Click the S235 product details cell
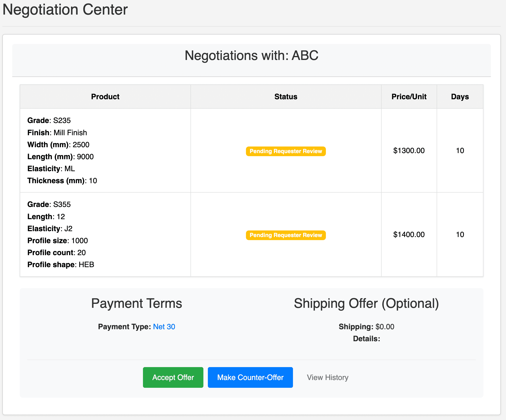 click(105, 150)
